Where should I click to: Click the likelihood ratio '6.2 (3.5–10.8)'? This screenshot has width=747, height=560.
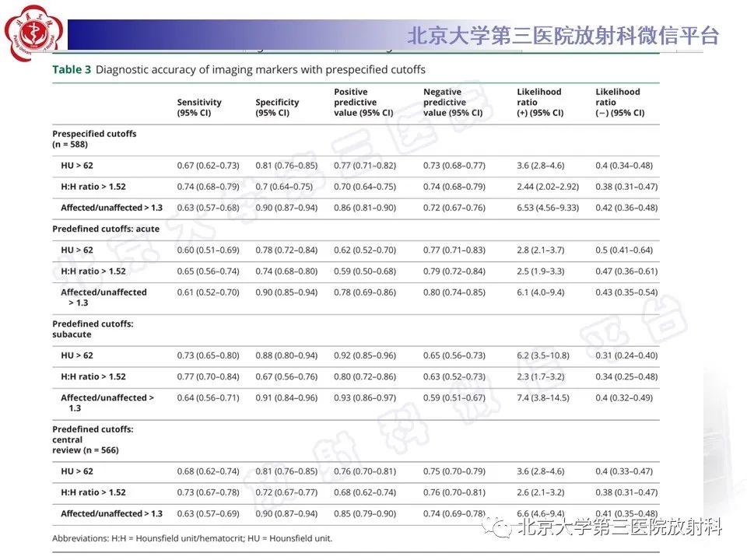point(543,355)
